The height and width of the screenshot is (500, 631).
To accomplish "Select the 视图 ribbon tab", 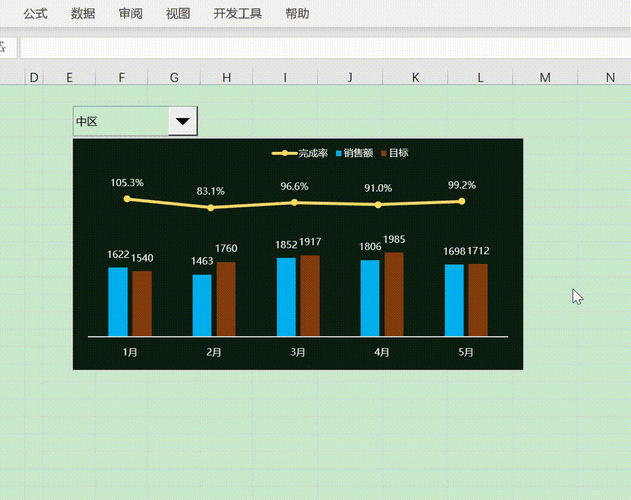I will tap(178, 14).
